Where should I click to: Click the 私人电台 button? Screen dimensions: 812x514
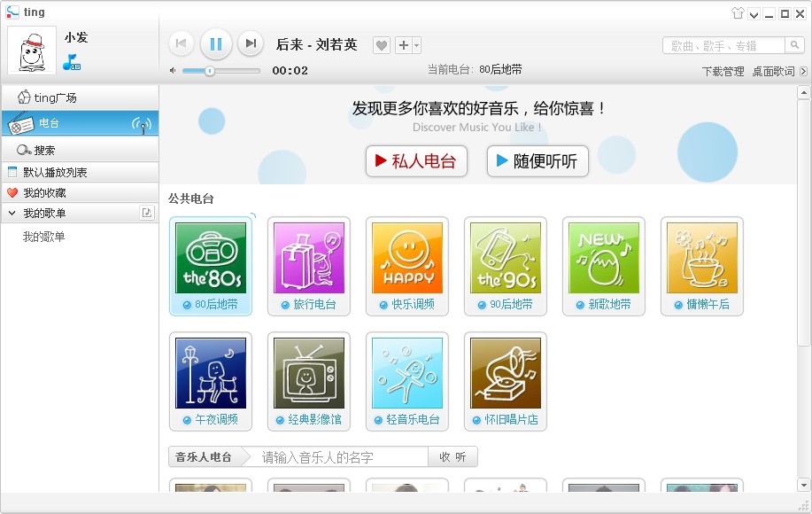pos(416,161)
